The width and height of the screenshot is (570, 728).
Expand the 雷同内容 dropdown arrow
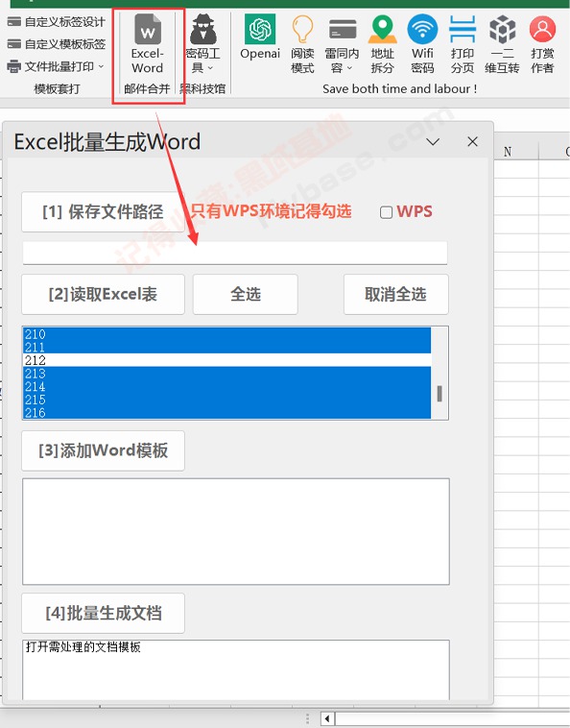pos(349,68)
